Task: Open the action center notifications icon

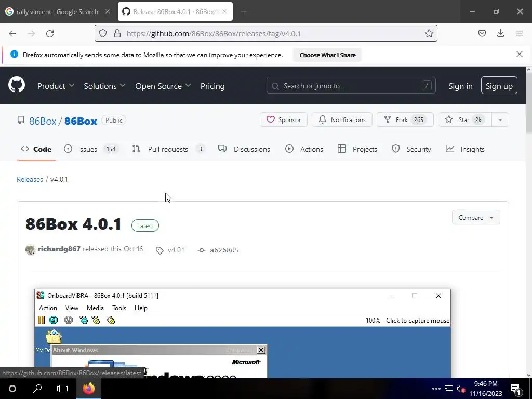Action: pos(515,389)
